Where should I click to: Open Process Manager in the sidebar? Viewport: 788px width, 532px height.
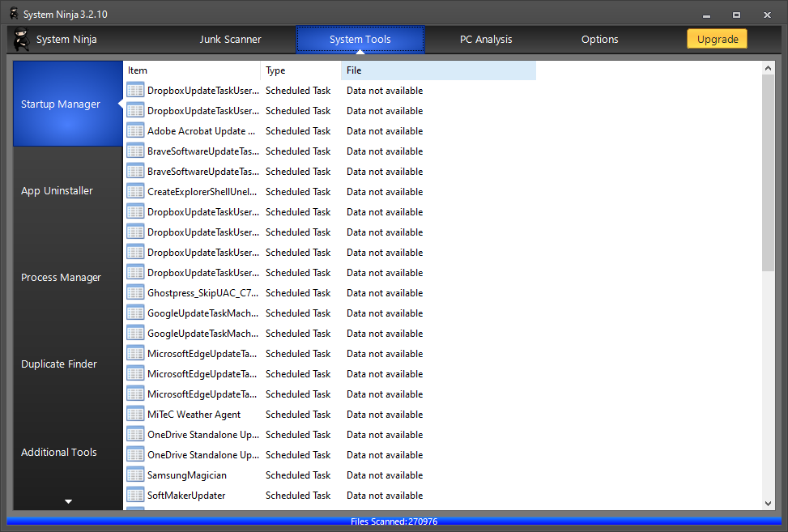point(68,277)
